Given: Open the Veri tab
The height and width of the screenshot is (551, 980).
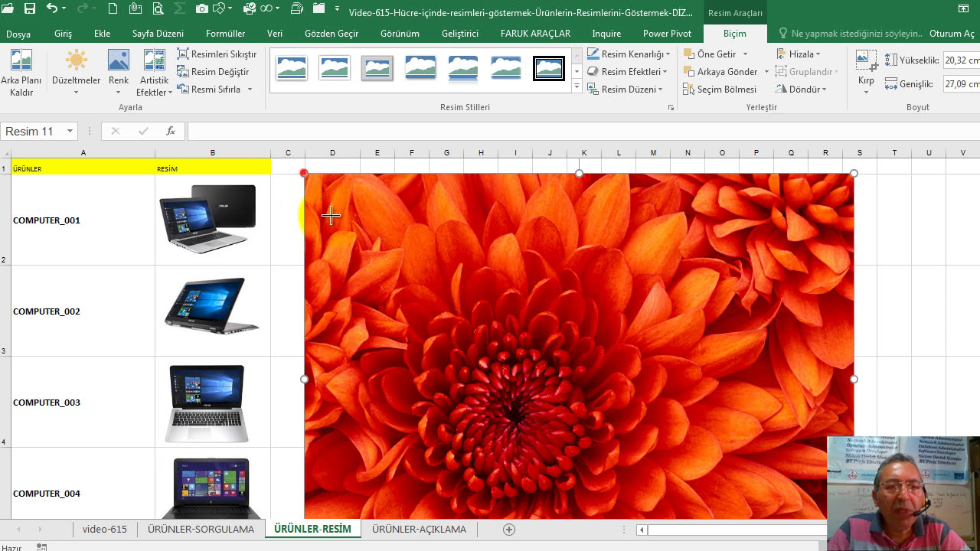Looking at the screenshot, I should pos(275,34).
